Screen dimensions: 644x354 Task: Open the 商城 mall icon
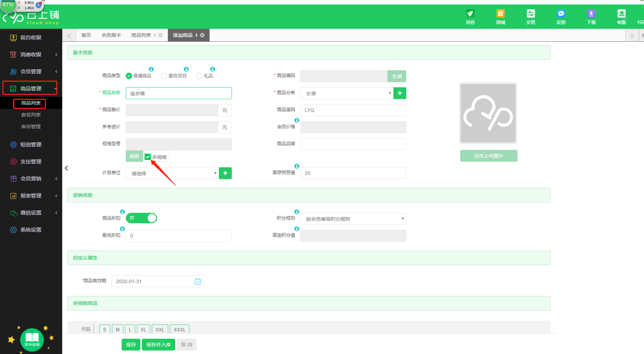coord(500,14)
